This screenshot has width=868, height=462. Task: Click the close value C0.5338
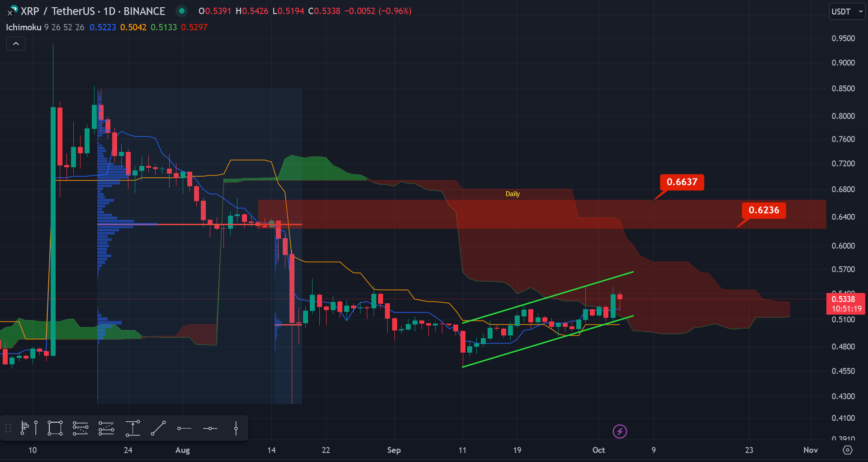pyautogui.click(x=324, y=11)
